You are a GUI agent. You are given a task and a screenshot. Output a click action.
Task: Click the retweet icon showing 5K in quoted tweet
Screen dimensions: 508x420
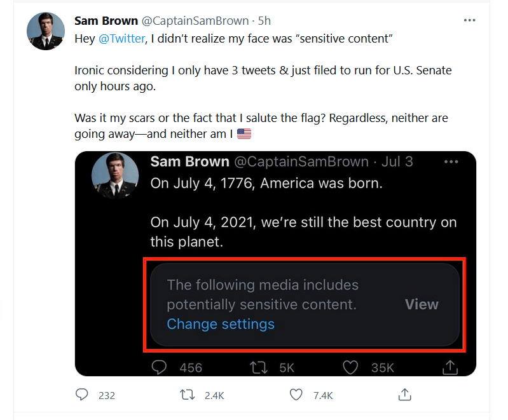point(259,368)
